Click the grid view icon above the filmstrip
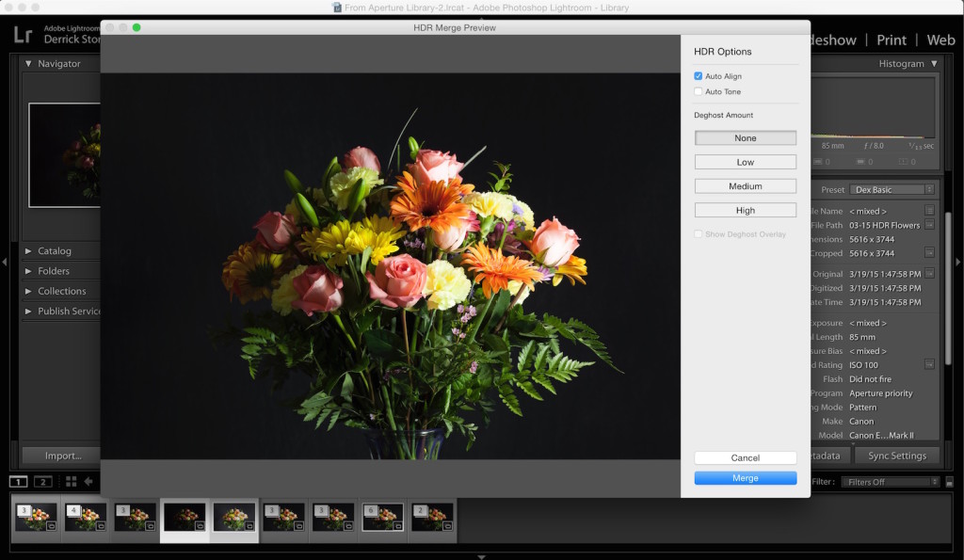964x560 pixels. (x=71, y=482)
